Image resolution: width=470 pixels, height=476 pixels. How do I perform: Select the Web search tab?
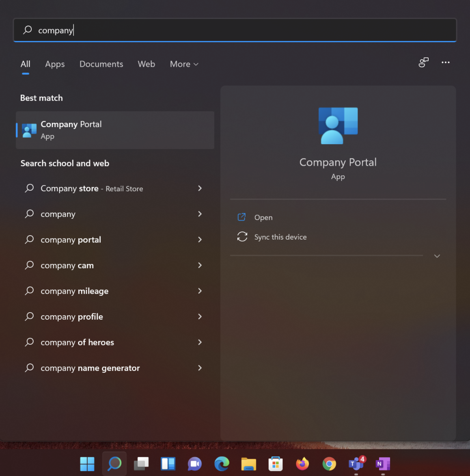146,64
